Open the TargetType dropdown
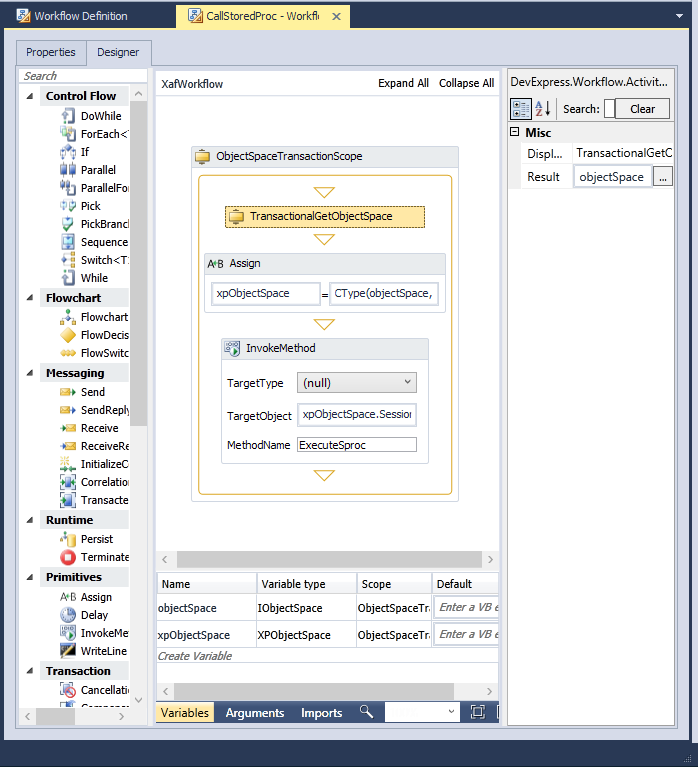 click(x=357, y=383)
